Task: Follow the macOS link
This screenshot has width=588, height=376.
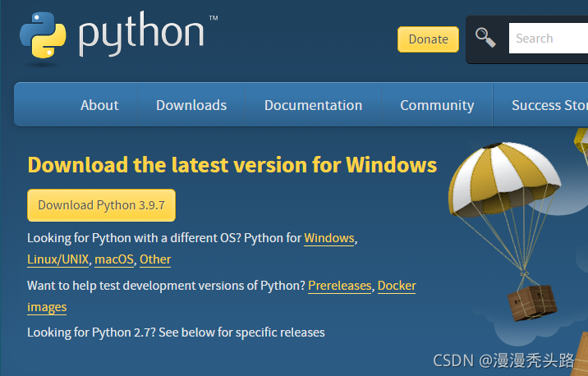Action: click(x=114, y=259)
